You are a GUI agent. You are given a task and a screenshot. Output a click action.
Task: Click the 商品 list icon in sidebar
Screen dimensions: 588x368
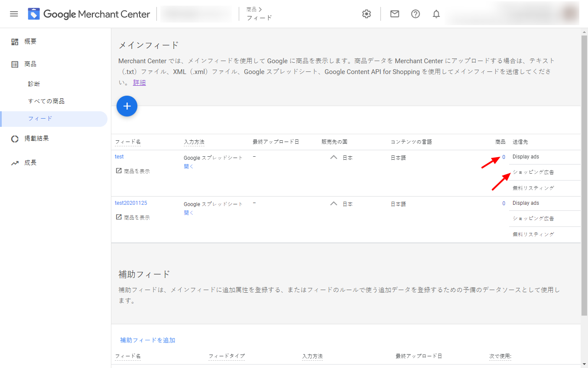coord(15,64)
